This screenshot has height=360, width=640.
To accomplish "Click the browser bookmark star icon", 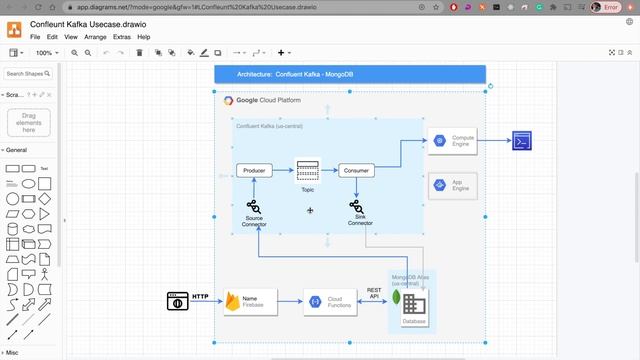I will coord(436,7).
